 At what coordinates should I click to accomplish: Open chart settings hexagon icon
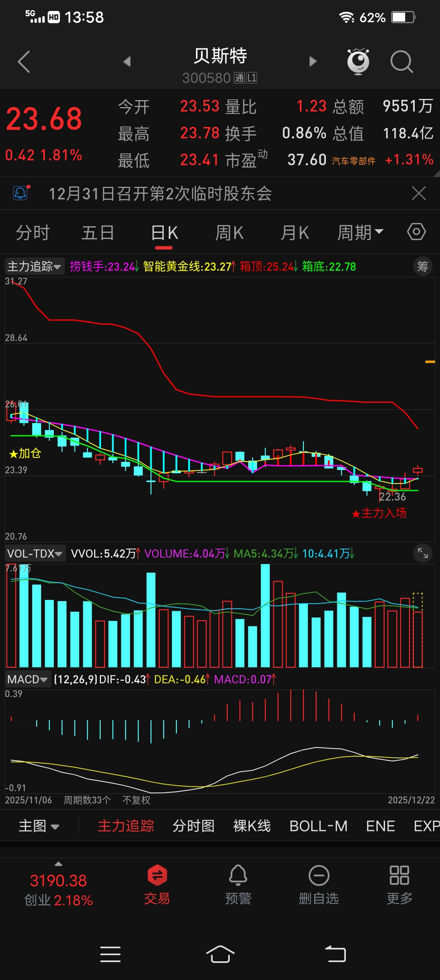416,232
